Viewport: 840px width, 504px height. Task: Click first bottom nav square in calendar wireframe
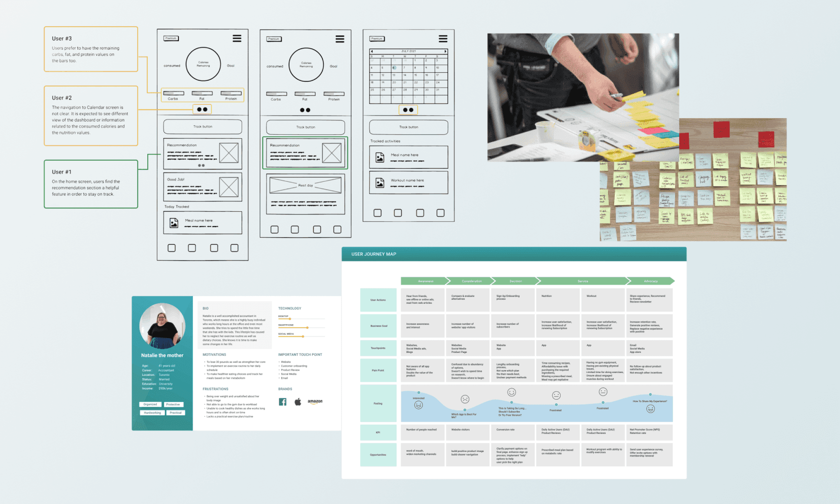point(377,213)
